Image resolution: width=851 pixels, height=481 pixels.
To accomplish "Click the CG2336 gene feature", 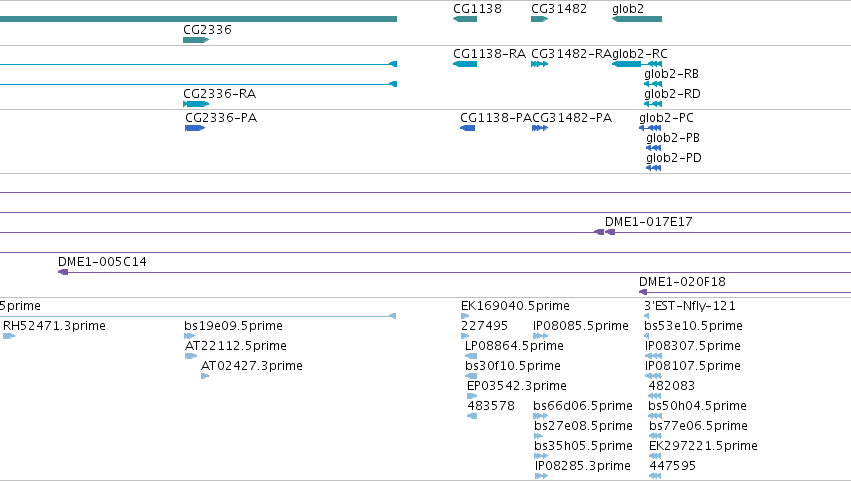I will click(x=196, y=40).
